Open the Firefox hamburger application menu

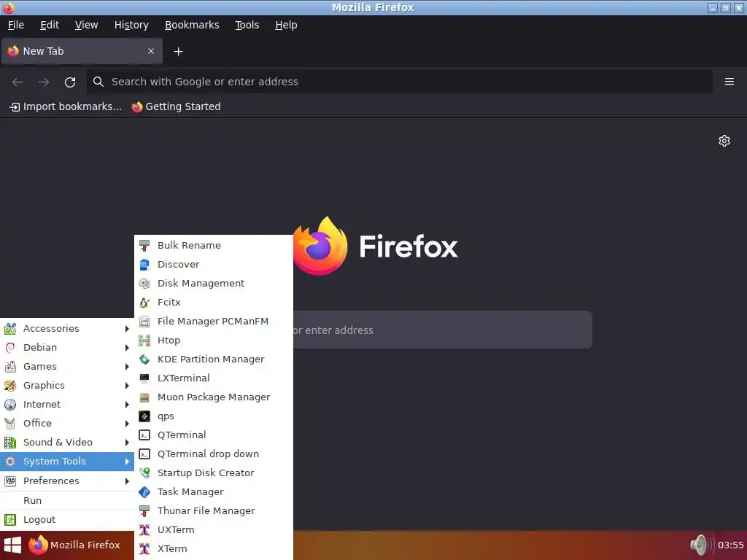coord(729,82)
